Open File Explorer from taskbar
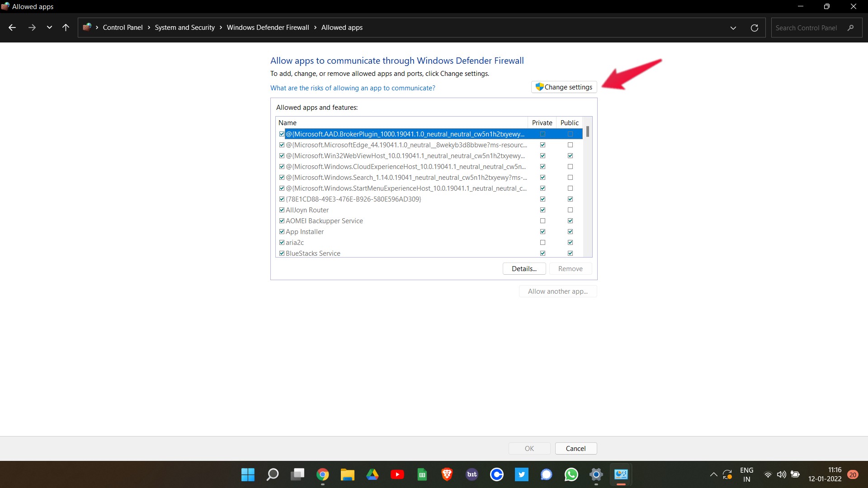868x488 pixels. point(347,474)
